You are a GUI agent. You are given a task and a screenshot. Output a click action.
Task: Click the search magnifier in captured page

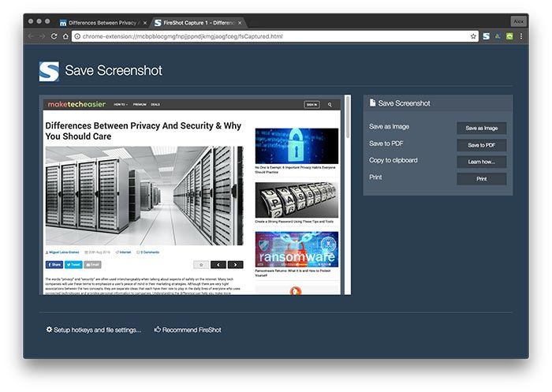pos(330,105)
